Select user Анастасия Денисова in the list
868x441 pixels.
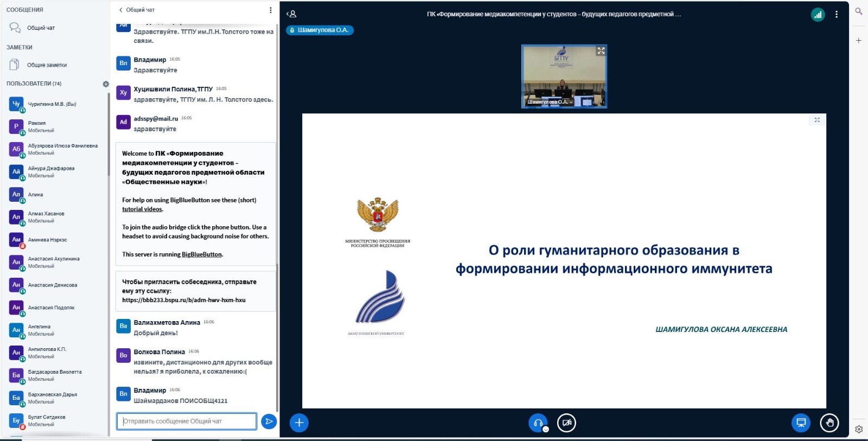(x=52, y=285)
